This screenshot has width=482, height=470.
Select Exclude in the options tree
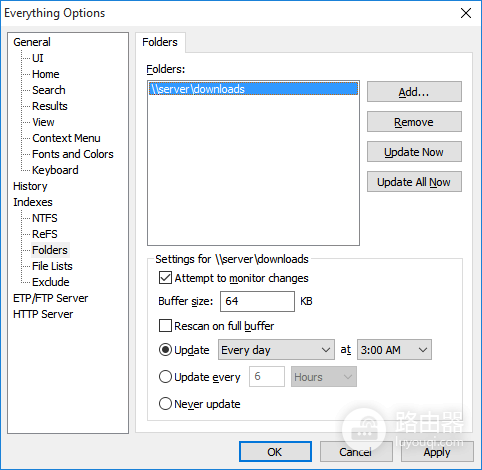[x=51, y=282]
